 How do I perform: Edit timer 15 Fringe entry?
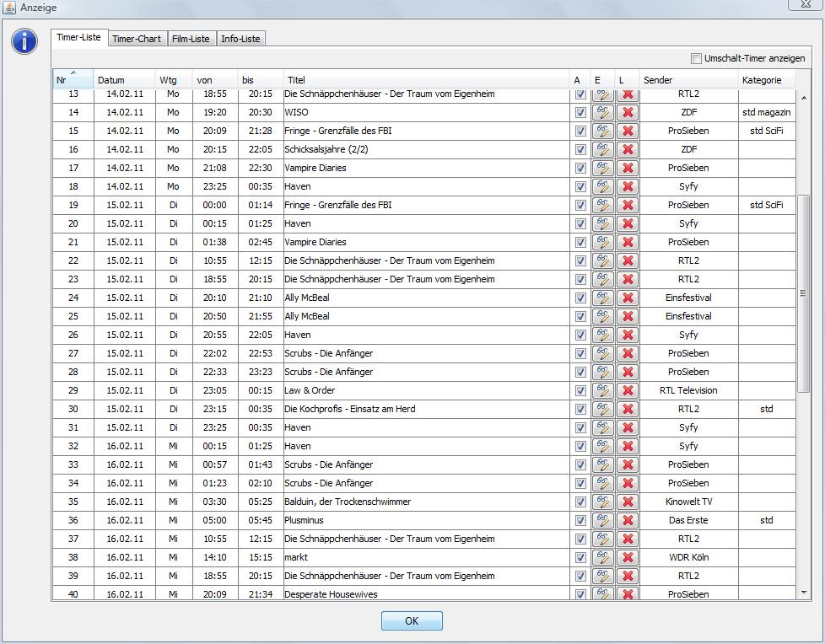pos(603,131)
